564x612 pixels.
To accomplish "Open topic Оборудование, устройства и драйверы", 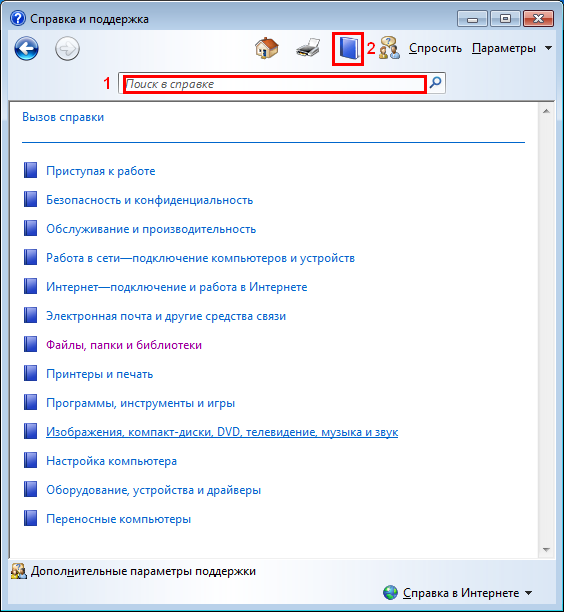I will (153, 490).
